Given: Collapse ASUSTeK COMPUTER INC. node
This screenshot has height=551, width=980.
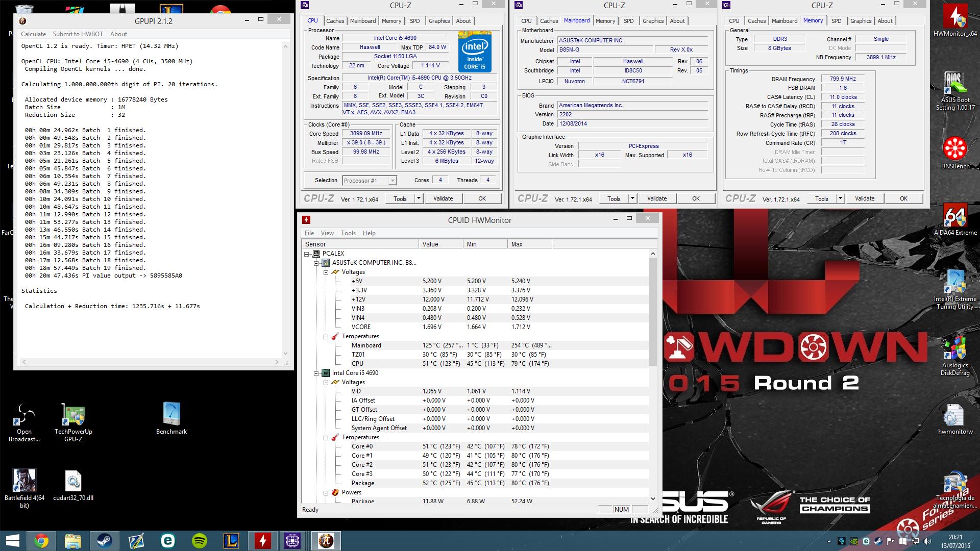Looking at the screenshot, I should tap(316, 263).
